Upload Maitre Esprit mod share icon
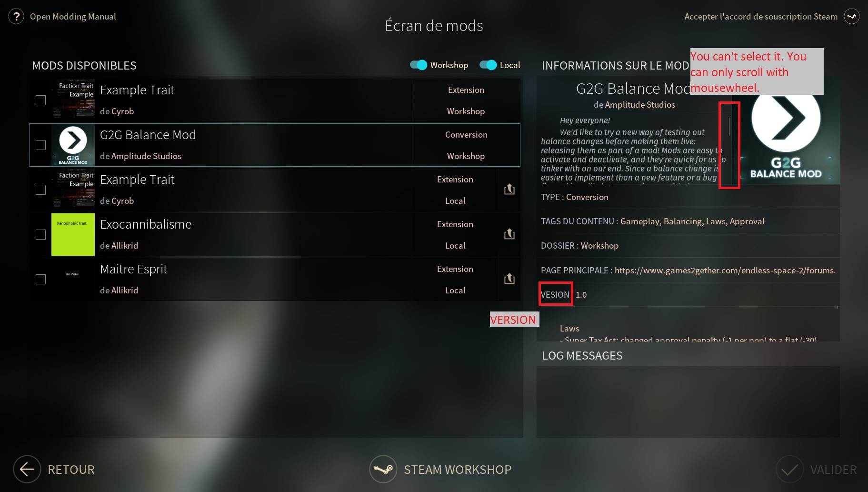The image size is (868, 492). (x=509, y=279)
